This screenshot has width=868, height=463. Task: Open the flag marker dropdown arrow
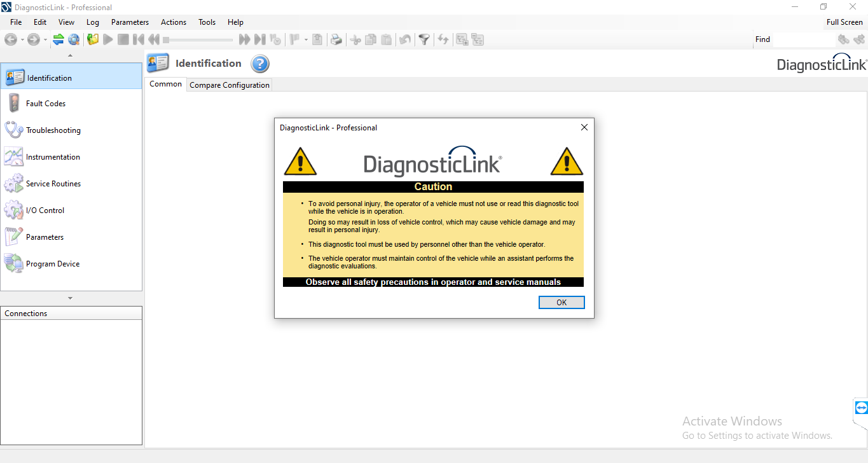tap(306, 39)
